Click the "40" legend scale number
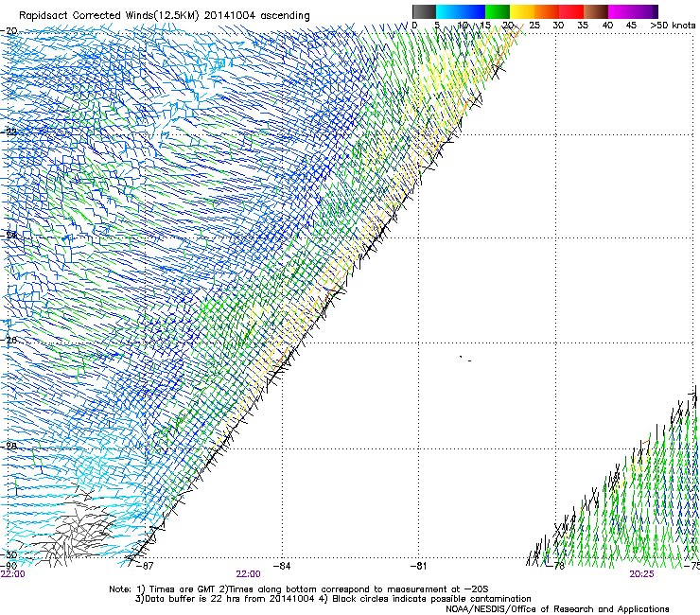The width and height of the screenshot is (700, 615). (x=607, y=26)
